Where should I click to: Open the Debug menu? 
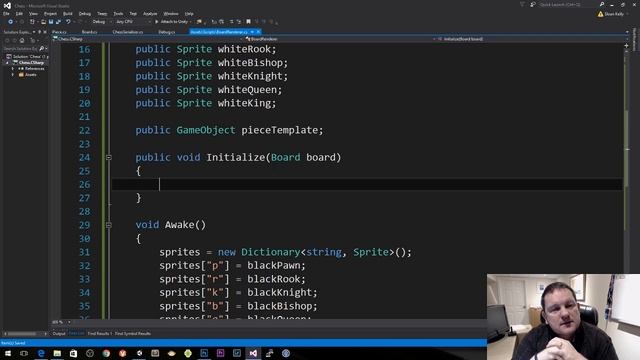tap(85, 13)
